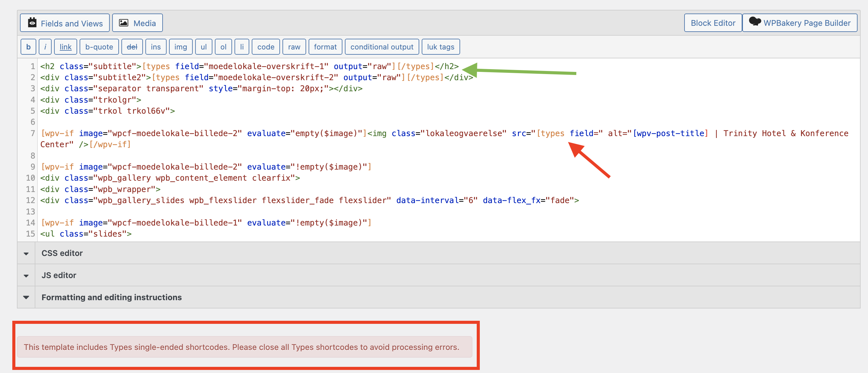
Task: Click the Media image icon
Action: pos(124,22)
